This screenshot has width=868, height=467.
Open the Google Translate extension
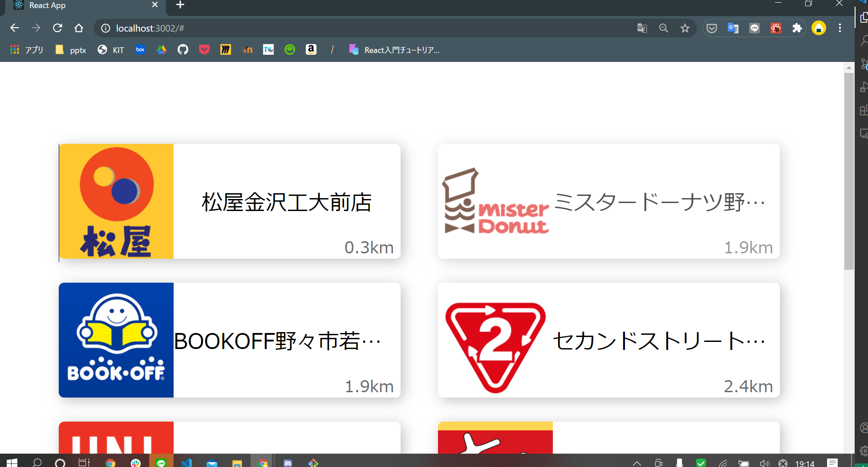[733, 28]
